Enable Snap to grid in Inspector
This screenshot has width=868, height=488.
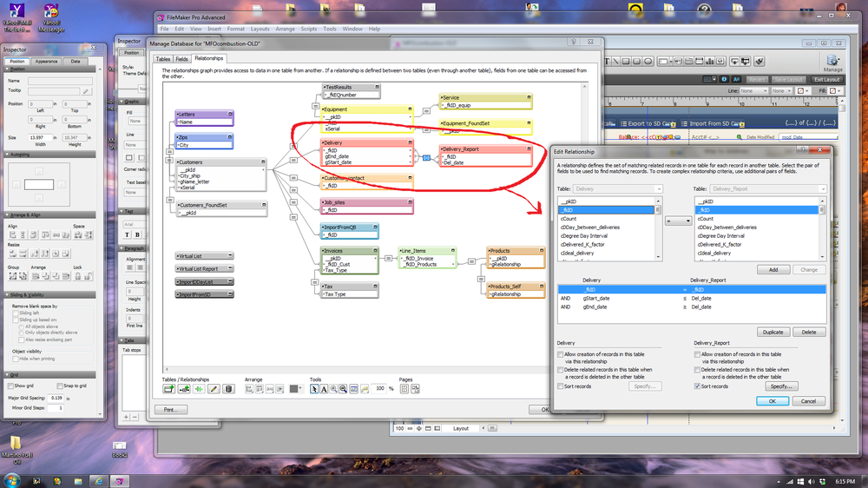(58, 386)
